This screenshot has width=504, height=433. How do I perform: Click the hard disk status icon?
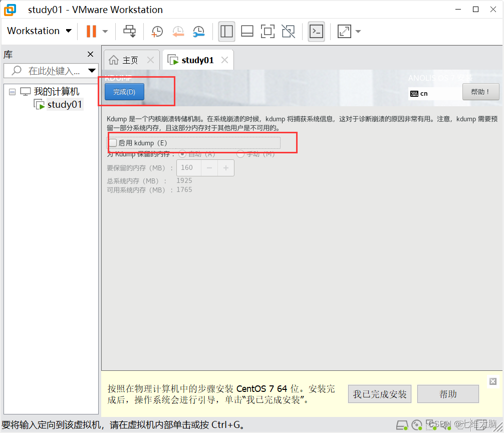[x=402, y=425]
